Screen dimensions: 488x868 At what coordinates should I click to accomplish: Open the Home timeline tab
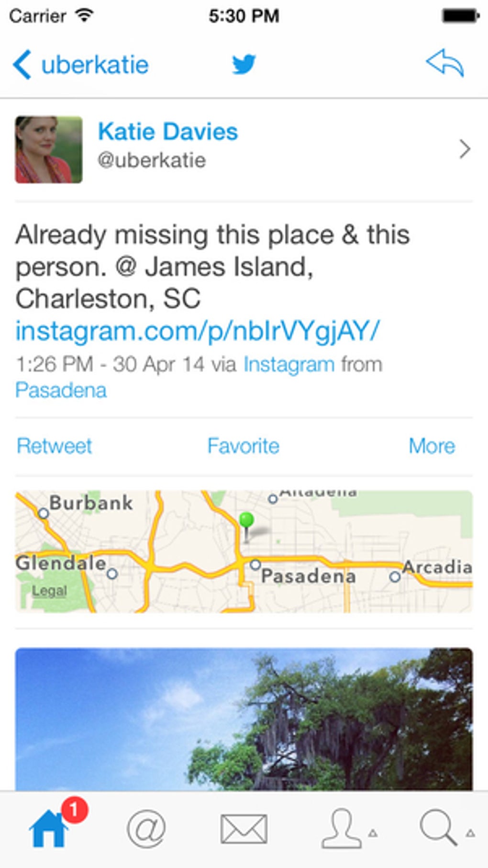(49, 829)
